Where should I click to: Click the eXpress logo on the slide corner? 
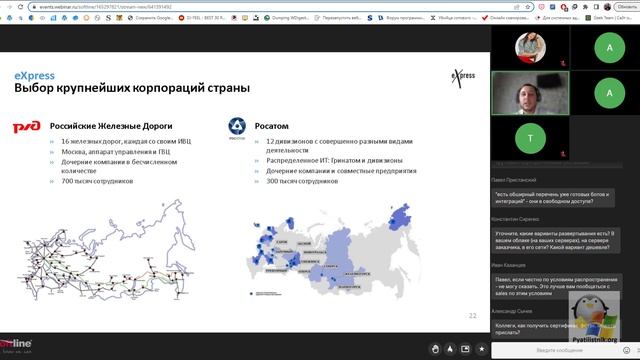tap(463, 77)
